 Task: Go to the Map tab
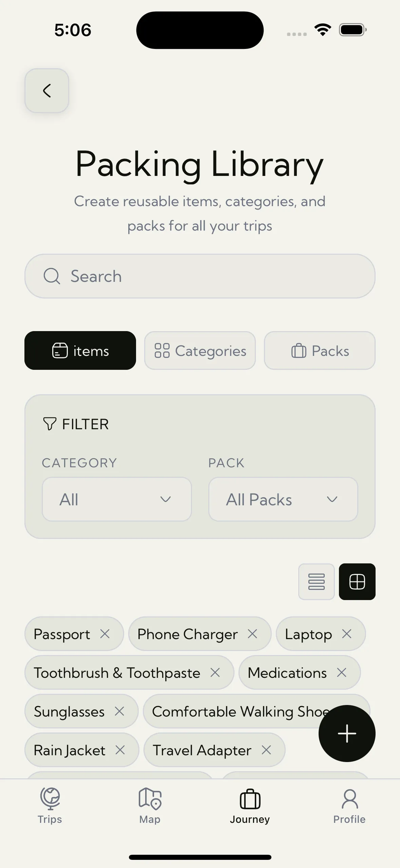(x=150, y=806)
